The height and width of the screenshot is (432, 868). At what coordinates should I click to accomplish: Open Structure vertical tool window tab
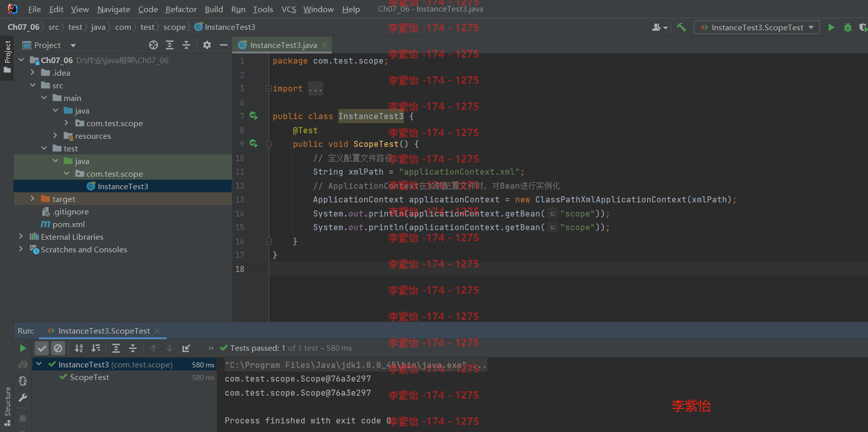[x=7, y=407]
